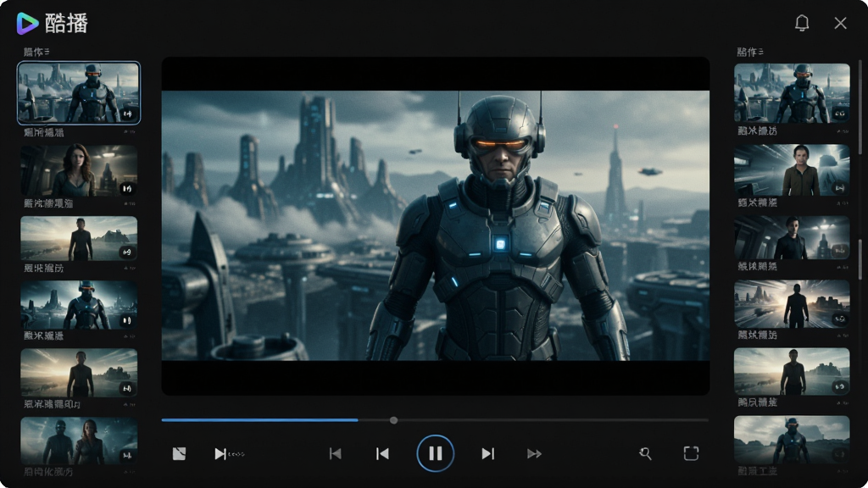Open the top right-panel armored soldier thumbnail
The width and height of the screenshot is (868, 488).
coord(792,93)
